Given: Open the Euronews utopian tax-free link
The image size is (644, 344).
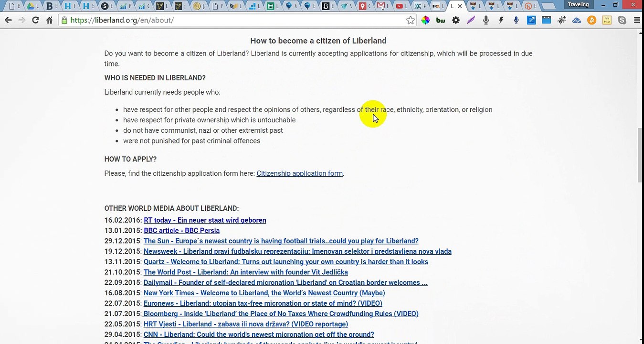Looking at the screenshot, I should tap(263, 303).
